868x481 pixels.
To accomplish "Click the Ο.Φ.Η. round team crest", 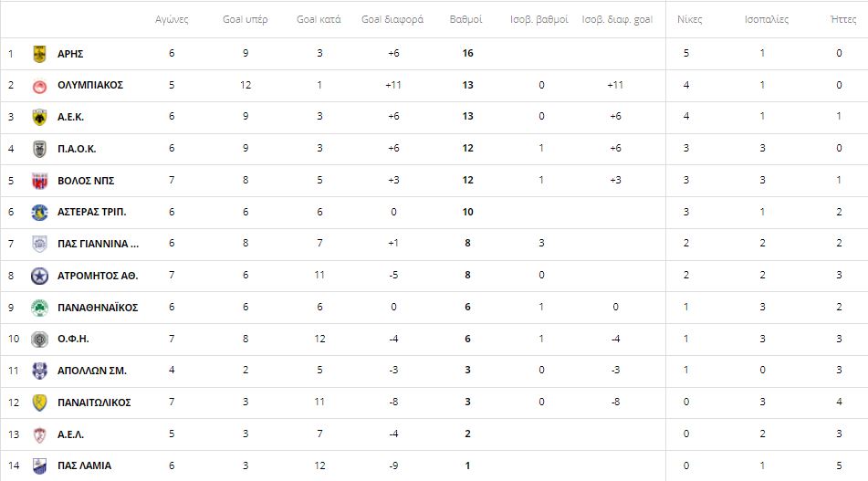I will tap(39, 340).
